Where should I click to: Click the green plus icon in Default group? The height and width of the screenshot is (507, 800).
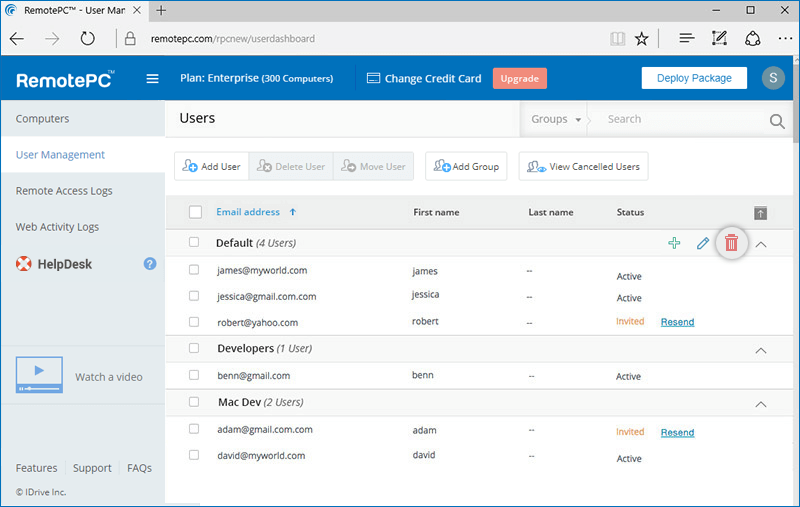(x=674, y=243)
